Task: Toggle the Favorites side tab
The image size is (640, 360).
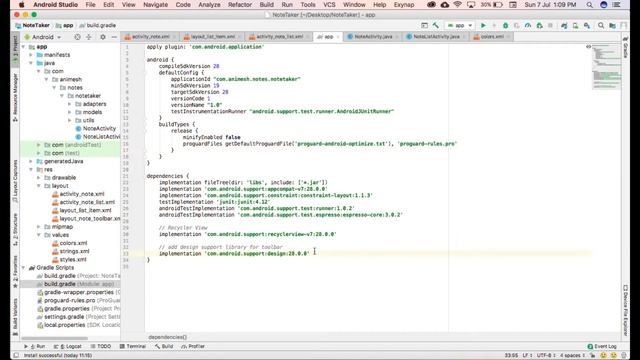Action: click(15, 271)
